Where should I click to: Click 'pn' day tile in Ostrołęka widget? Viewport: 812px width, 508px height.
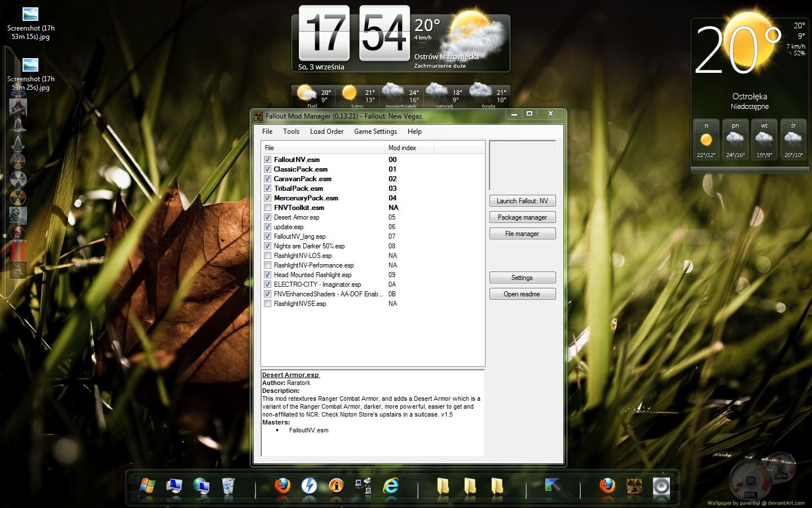tap(735, 139)
